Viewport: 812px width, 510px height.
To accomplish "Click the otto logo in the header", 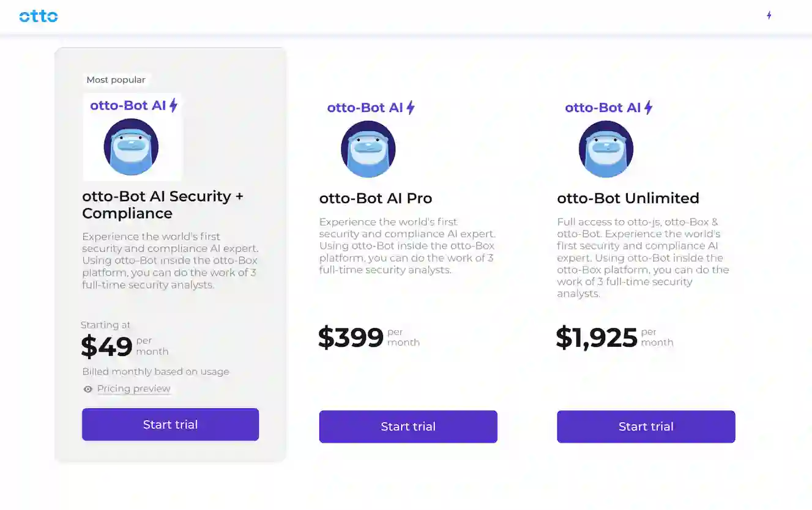I will (x=39, y=17).
